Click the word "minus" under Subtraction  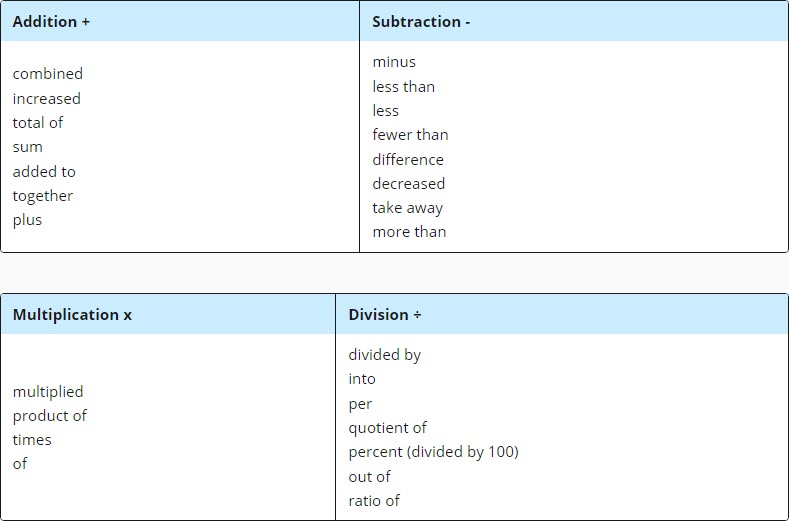coord(394,62)
